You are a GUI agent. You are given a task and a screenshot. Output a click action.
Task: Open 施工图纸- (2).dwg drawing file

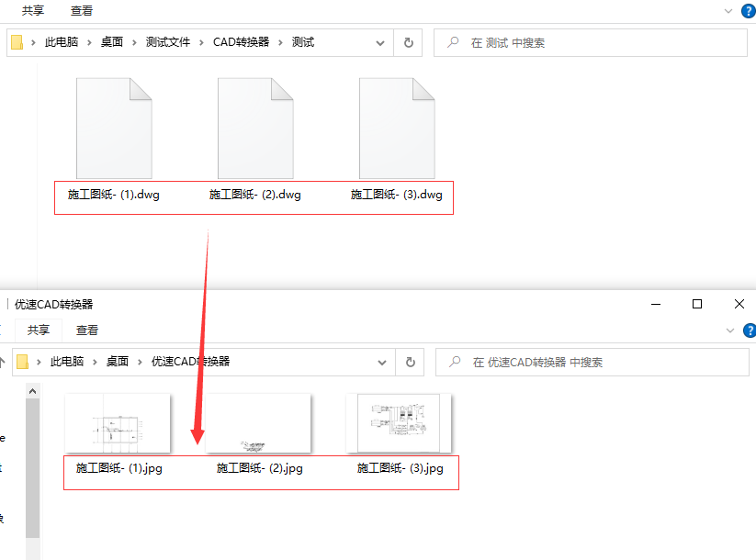[x=257, y=129]
